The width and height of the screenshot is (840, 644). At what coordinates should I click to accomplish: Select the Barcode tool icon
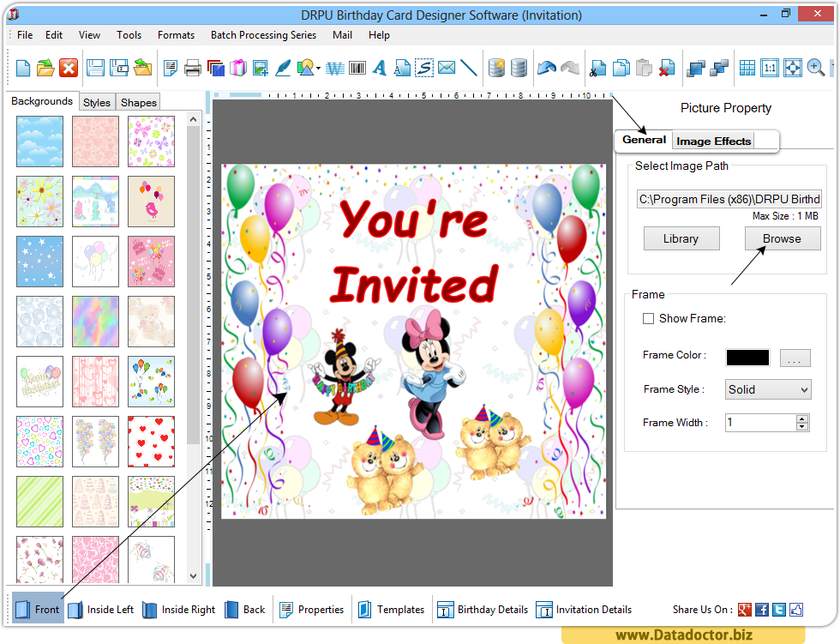click(x=357, y=69)
